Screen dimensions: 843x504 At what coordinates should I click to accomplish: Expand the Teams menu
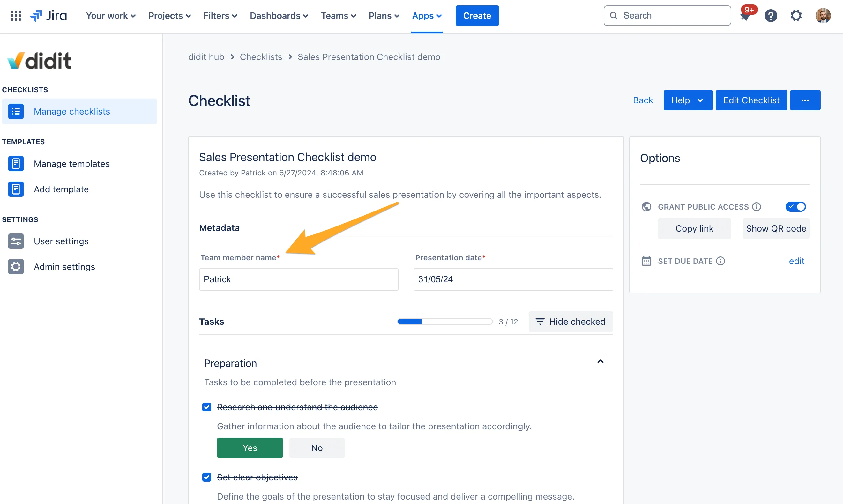pyautogui.click(x=339, y=16)
